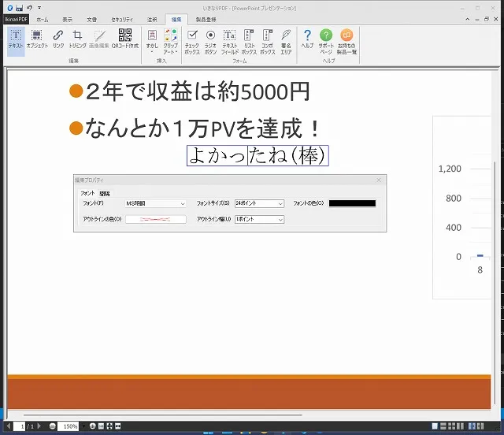Switch to two-page facing view layout
Image resolution: width=504 pixels, height=435 pixels.
pyautogui.click(x=460, y=426)
